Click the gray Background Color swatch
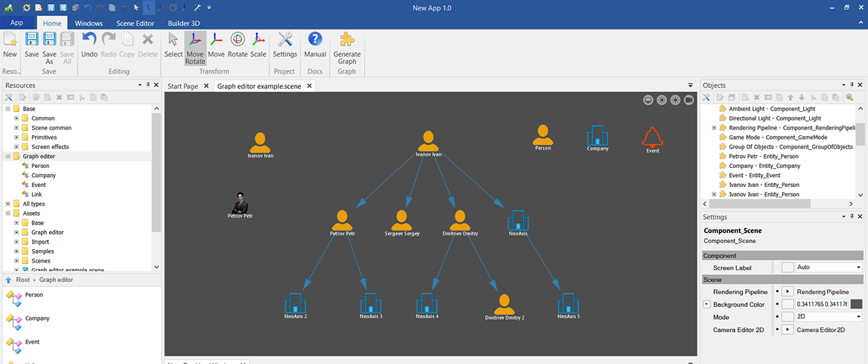 855,304
